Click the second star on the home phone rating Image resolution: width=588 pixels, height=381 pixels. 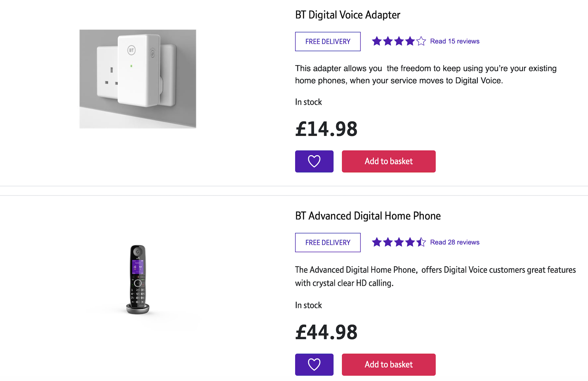[388, 242]
